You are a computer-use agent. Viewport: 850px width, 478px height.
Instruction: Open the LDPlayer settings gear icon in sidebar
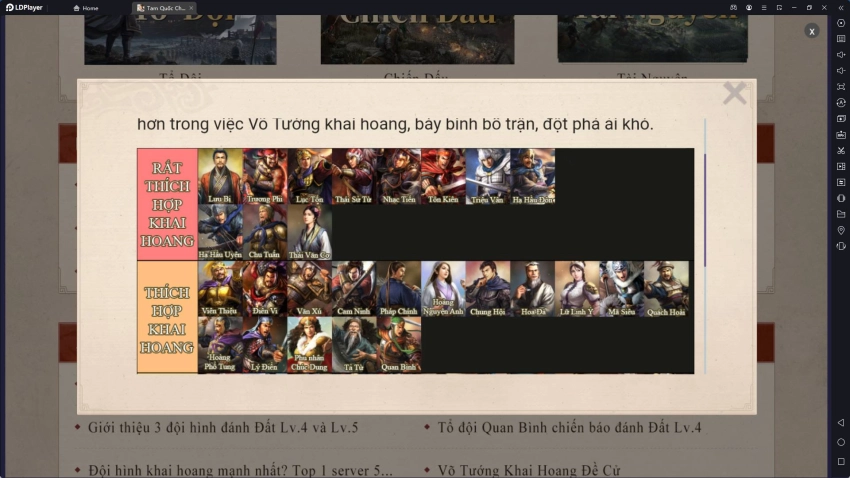point(841,23)
